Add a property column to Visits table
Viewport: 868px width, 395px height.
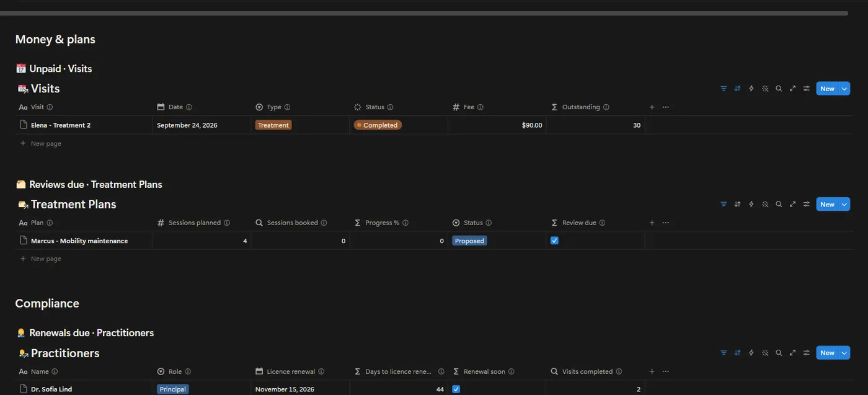point(652,107)
